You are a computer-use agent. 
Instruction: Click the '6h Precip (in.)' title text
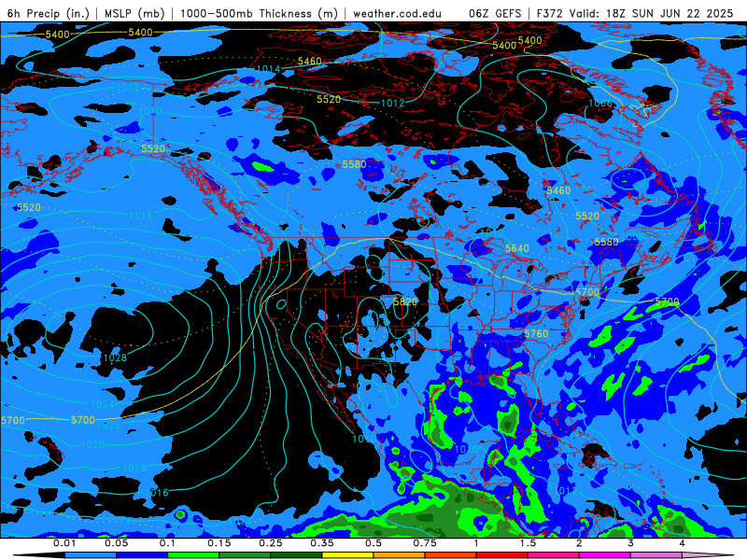49,14
